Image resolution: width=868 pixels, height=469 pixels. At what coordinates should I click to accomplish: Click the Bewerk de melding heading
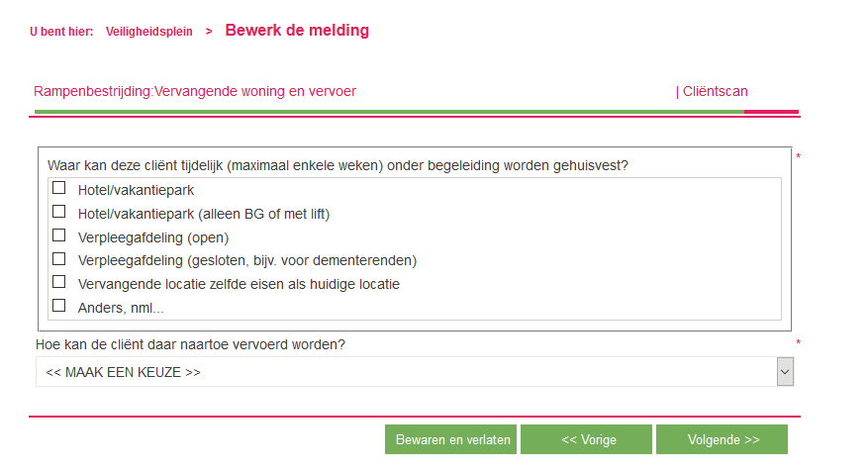point(297,31)
